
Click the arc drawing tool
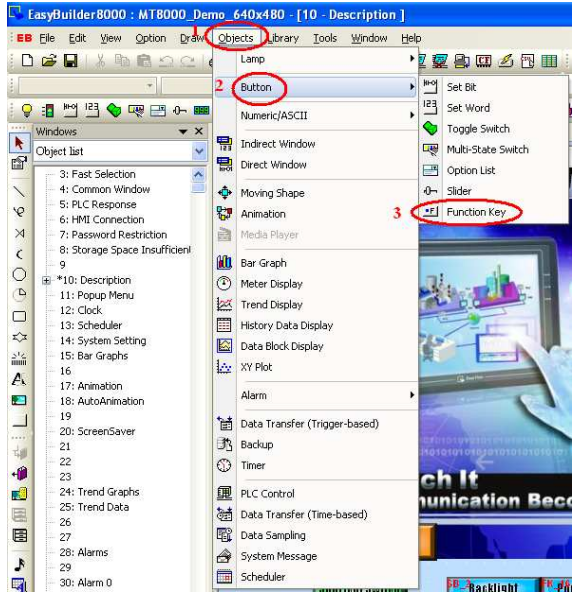tap(19, 253)
